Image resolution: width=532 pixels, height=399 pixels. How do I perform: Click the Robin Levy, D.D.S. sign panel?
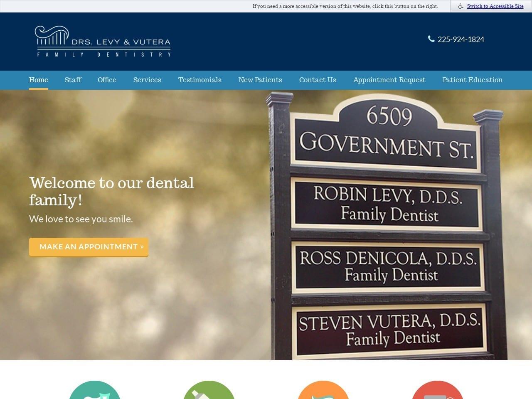pyautogui.click(x=387, y=204)
